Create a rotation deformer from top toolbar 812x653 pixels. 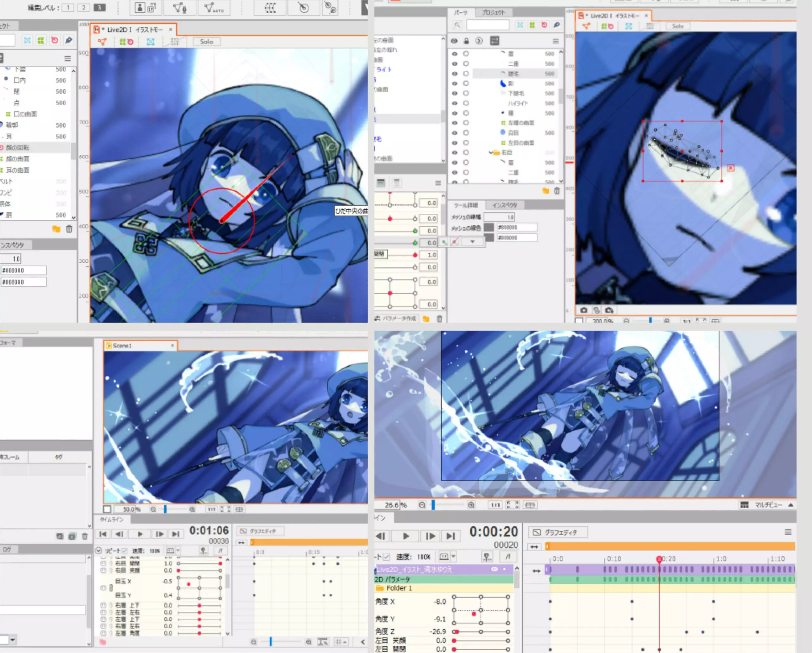304,8
